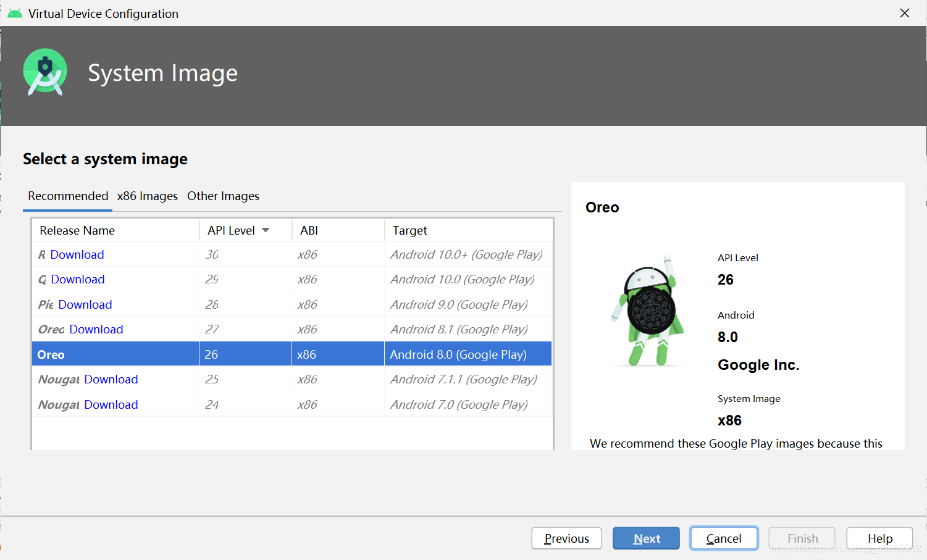This screenshot has height=560, width=927.
Task: Switch to the Recommended tab
Action: click(x=68, y=196)
